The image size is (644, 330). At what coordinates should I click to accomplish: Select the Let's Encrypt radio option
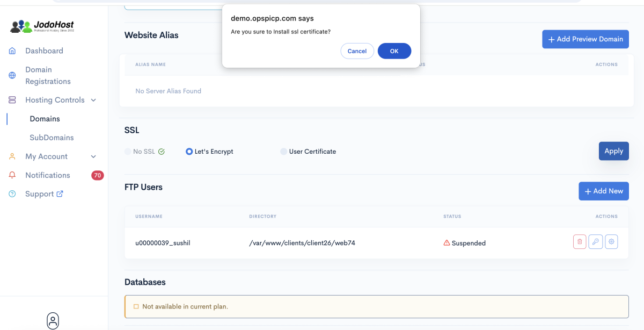(189, 152)
